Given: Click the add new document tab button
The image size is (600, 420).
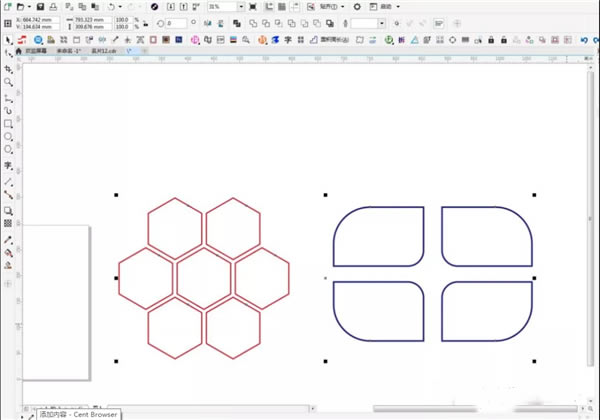Looking at the screenshot, I should click(144, 51).
